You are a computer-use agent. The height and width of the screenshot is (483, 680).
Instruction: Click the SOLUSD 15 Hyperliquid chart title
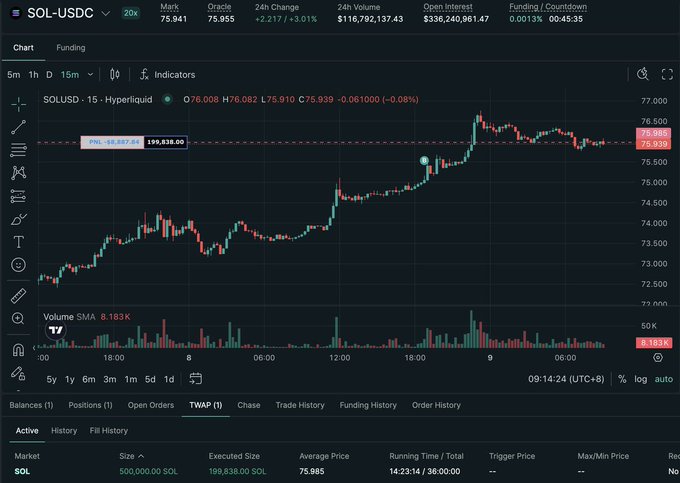tap(98, 99)
